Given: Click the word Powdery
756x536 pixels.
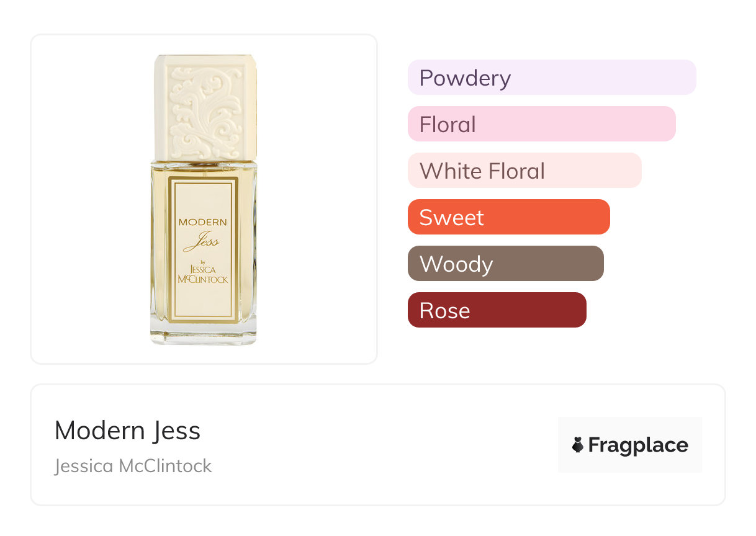Looking at the screenshot, I should [x=465, y=78].
